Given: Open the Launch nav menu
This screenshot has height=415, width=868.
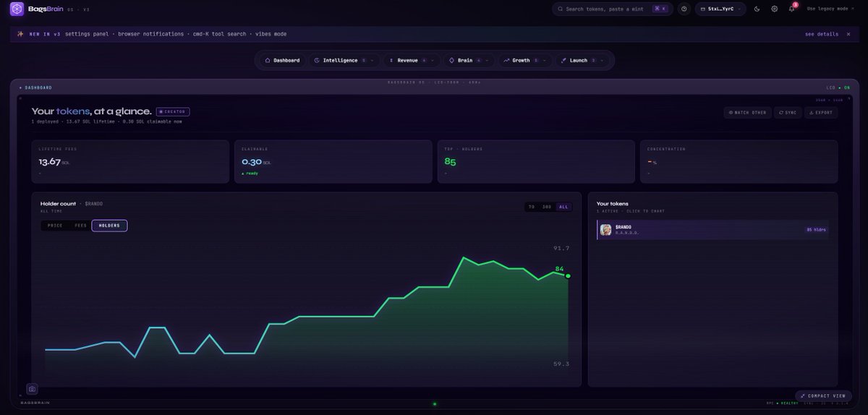Looking at the screenshot, I should click(582, 61).
